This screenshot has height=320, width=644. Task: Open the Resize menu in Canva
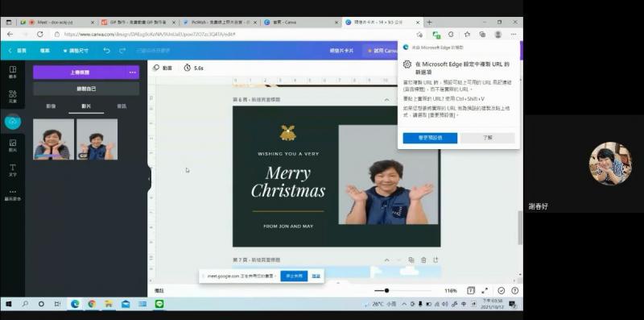pos(76,51)
